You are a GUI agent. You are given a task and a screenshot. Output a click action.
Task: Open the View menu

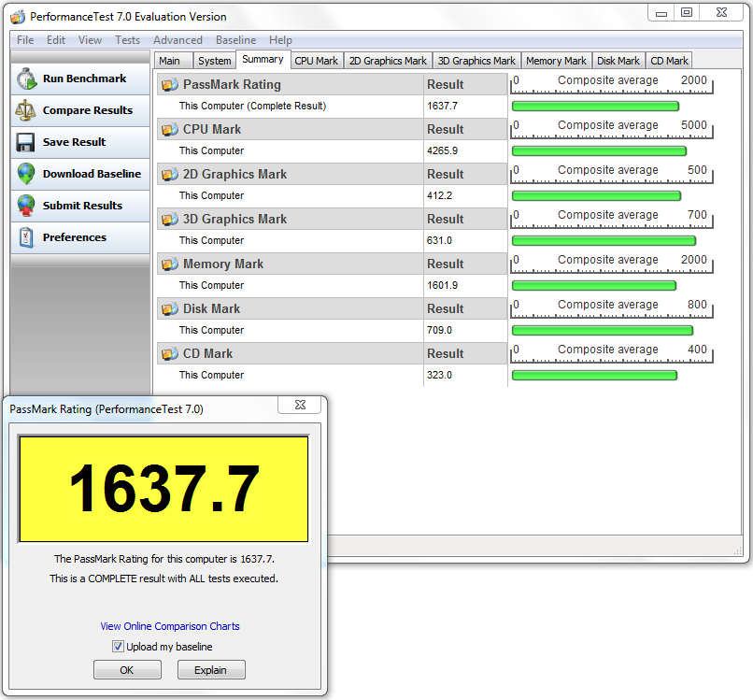91,40
